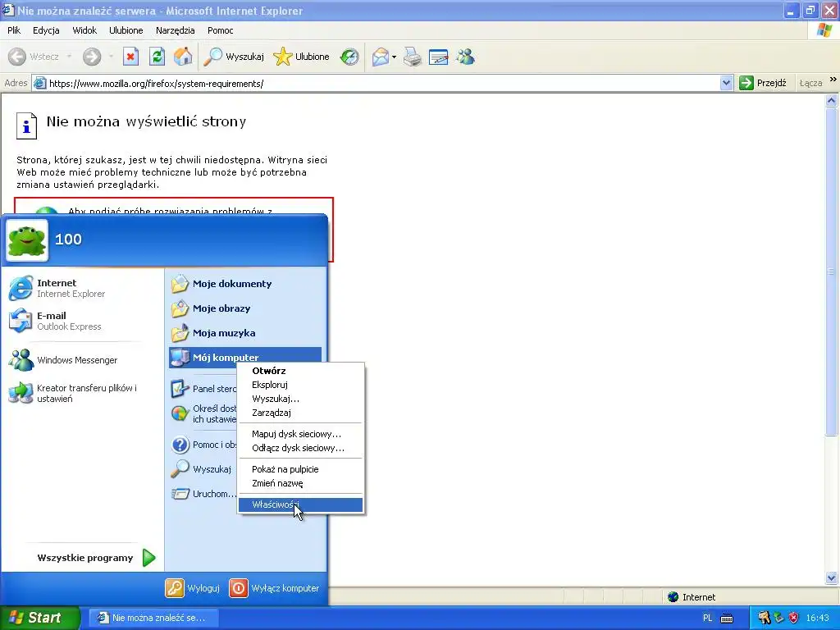Click the red Stop toolbar icon
Viewport: 840px width, 630px height.
click(x=130, y=57)
